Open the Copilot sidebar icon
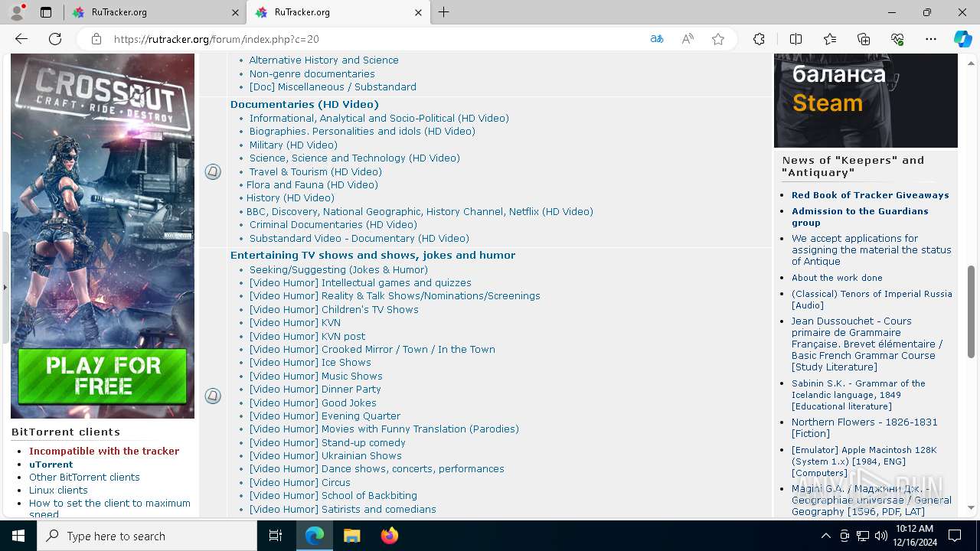Viewport: 980px width, 551px height. 962,39
